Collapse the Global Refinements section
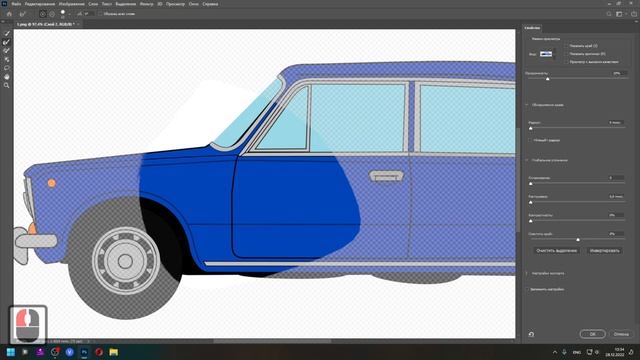This screenshot has height=360, width=640. pyautogui.click(x=527, y=160)
